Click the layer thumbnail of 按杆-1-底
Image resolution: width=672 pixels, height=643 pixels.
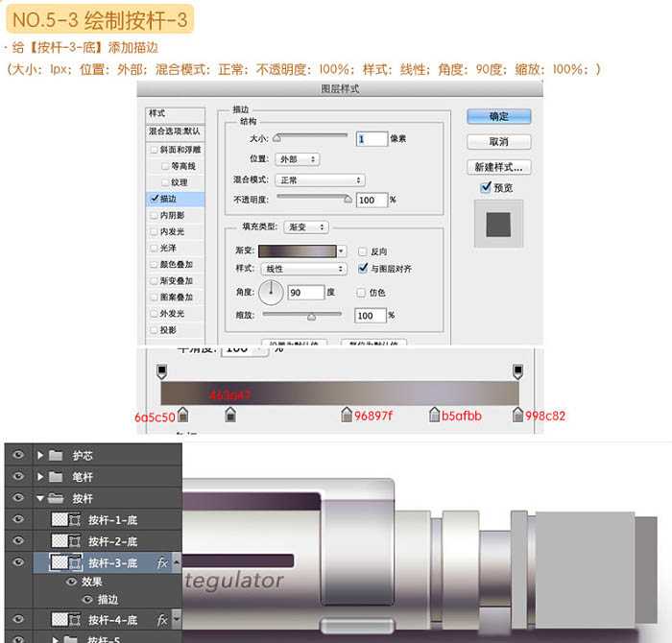60,519
